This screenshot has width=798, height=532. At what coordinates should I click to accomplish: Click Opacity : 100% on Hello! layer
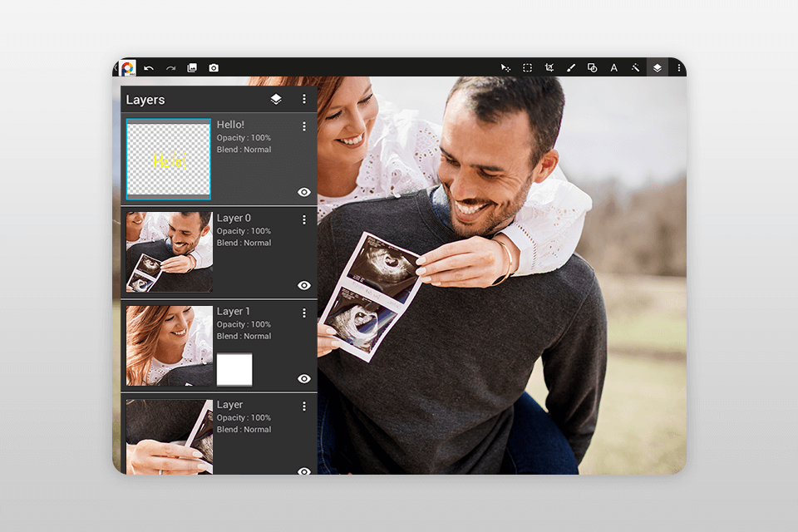click(x=244, y=137)
